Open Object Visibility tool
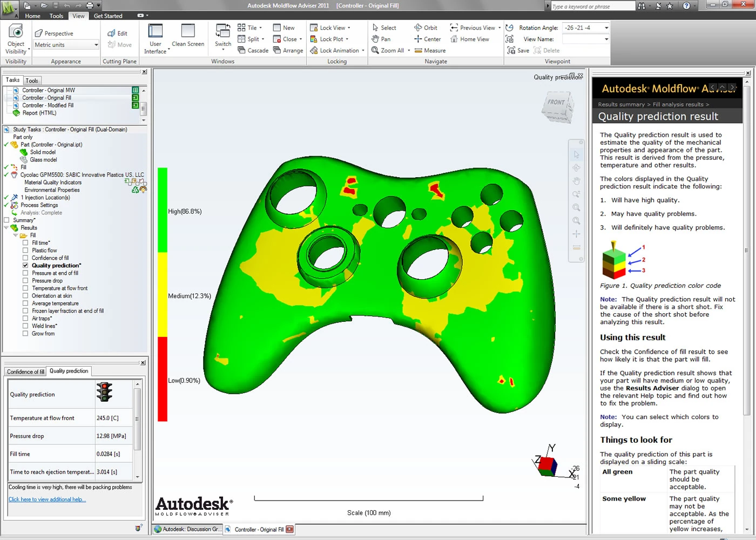This screenshot has height=540, width=756. [x=16, y=39]
